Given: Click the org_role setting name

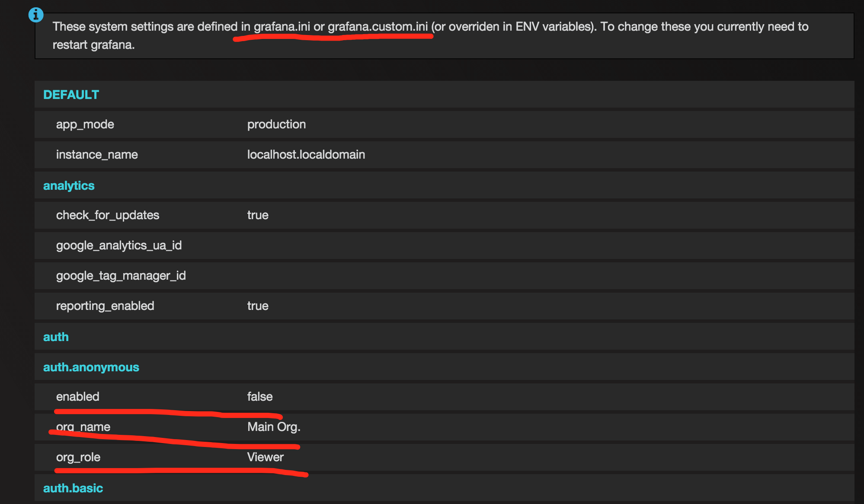Looking at the screenshot, I should 78,457.
